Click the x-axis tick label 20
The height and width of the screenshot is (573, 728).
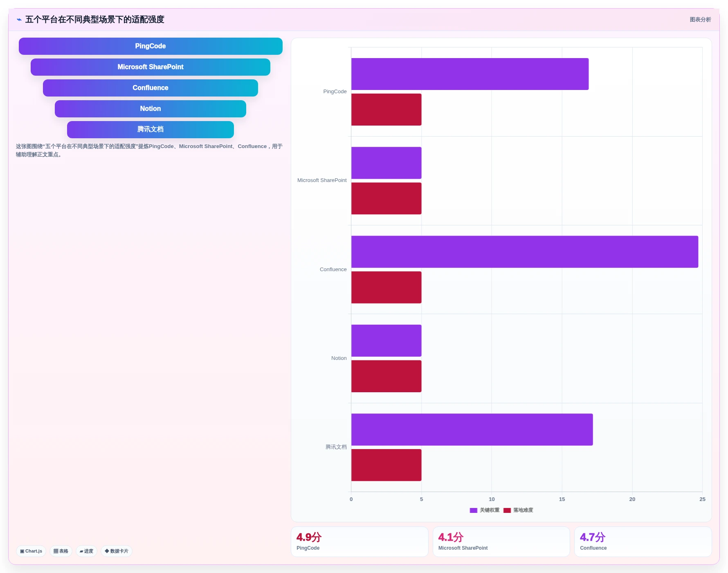click(632, 499)
